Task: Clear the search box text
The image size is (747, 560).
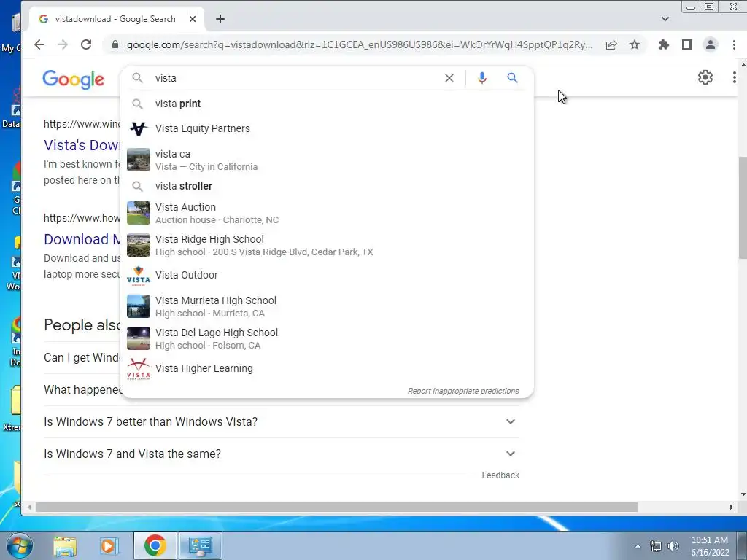Action: coord(449,78)
